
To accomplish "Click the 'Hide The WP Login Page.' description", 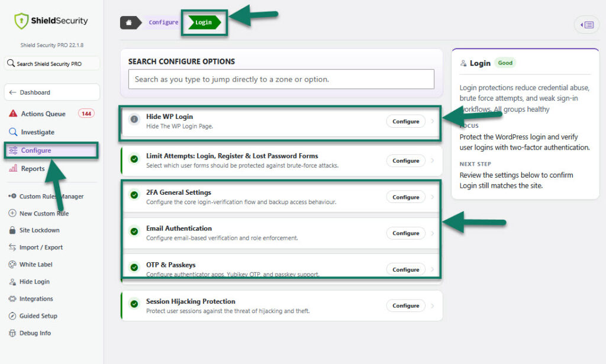I will click(179, 126).
